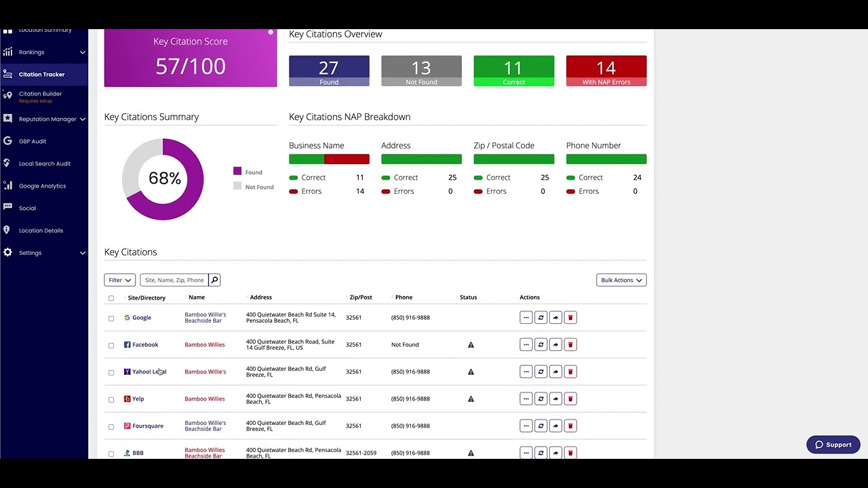This screenshot has width=868, height=488.
Task: Click the resync icon for the Google row
Action: pyautogui.click(x=540, y=317)
